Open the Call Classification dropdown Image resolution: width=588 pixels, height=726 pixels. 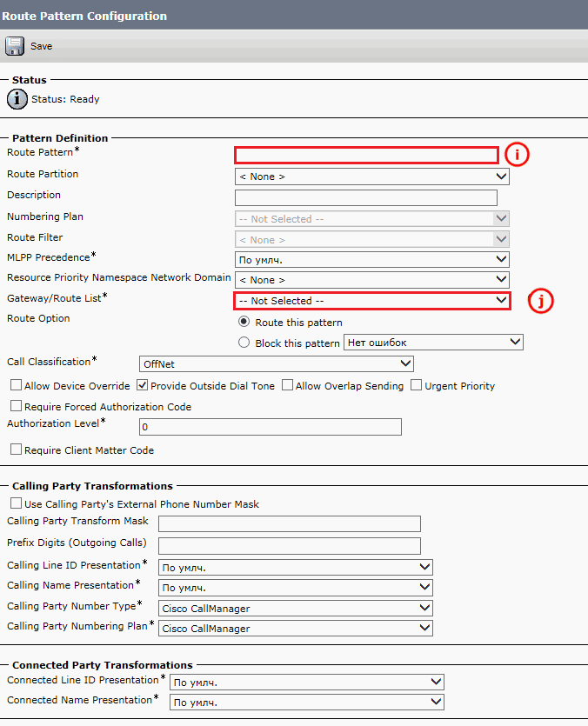pyautogui.click(x=276, y=364)
